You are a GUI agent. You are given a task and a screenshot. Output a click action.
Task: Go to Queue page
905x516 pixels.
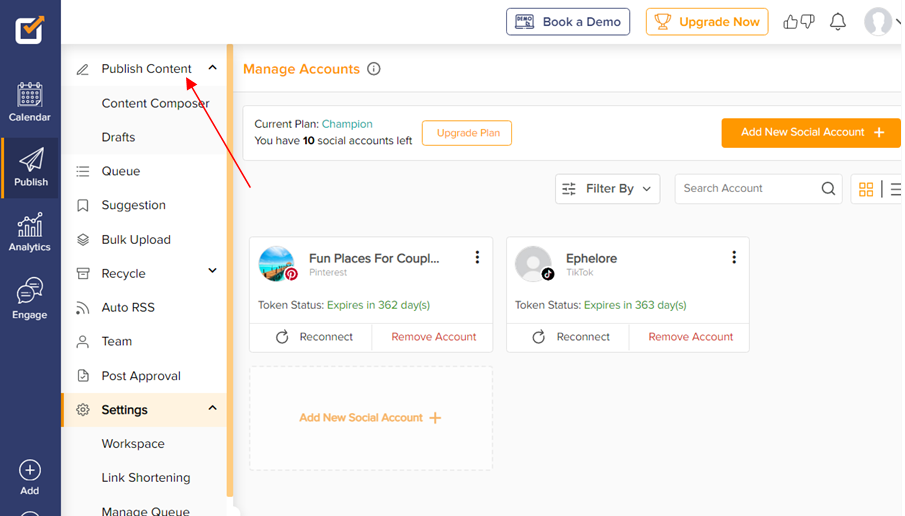(x=121, y=171)
